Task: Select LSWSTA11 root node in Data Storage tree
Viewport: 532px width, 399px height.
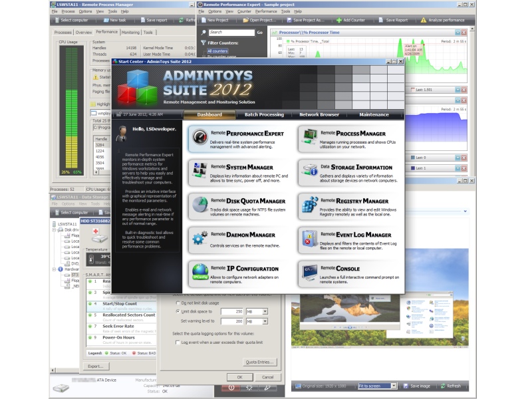Action: [66, 224]
